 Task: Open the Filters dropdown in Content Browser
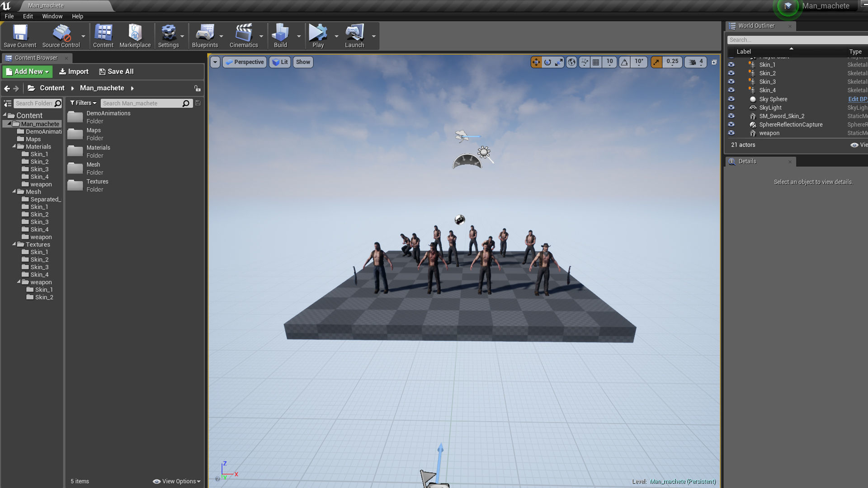click(83, 103)
